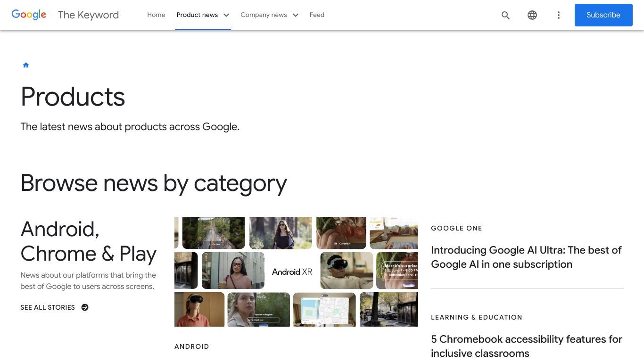Click the Browse news by category heading
644x362 pixels.
[154, 183]
